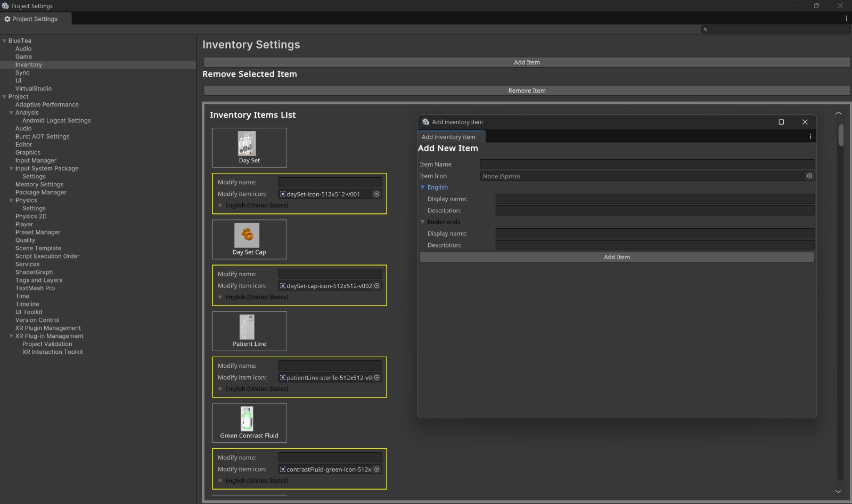
Task: Click Add Item in the dialog
Action: [x=616, y=257]
